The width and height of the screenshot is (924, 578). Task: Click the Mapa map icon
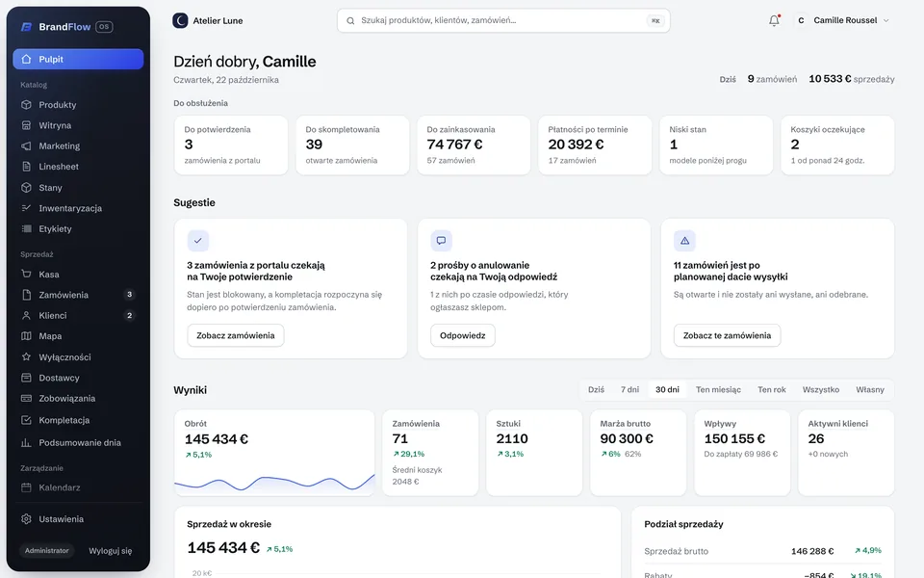tap(26, 336)
